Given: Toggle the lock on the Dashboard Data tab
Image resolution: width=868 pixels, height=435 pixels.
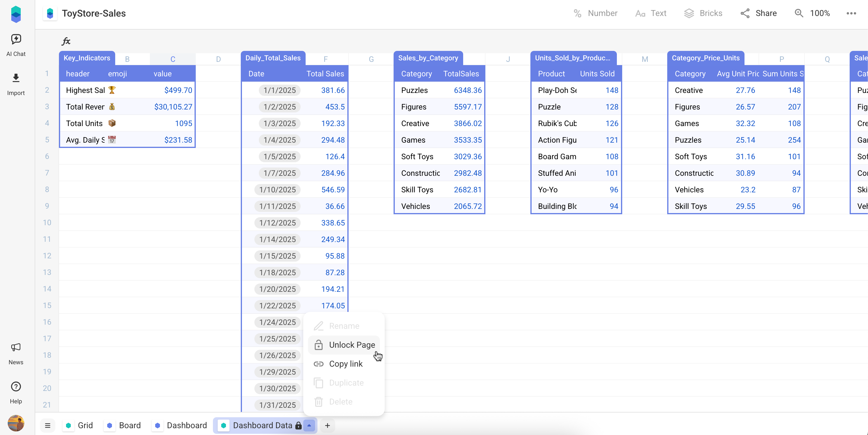Looking at the screenshot, I should pyautogui.click(x=299, y=425).
